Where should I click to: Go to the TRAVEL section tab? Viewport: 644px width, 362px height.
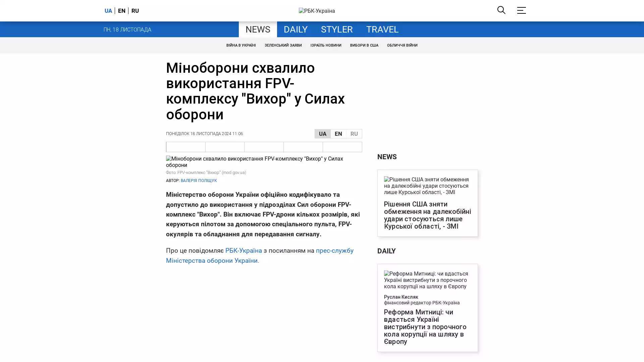tap(382, 29)
